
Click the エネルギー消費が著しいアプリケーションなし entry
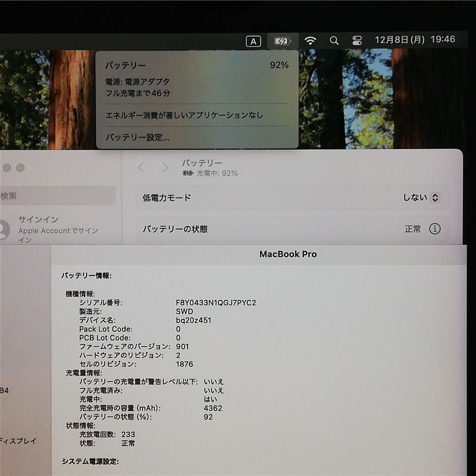tap(183, 115)
